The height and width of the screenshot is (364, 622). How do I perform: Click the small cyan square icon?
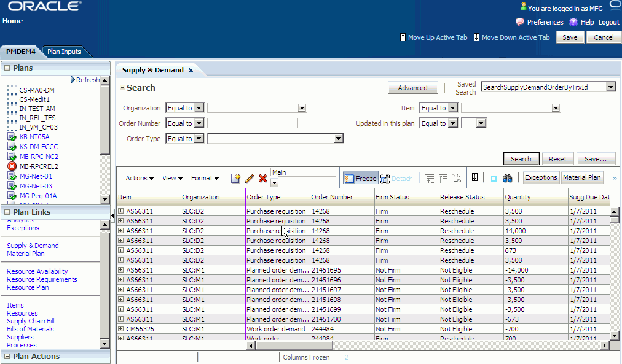(x=494, y=179)
